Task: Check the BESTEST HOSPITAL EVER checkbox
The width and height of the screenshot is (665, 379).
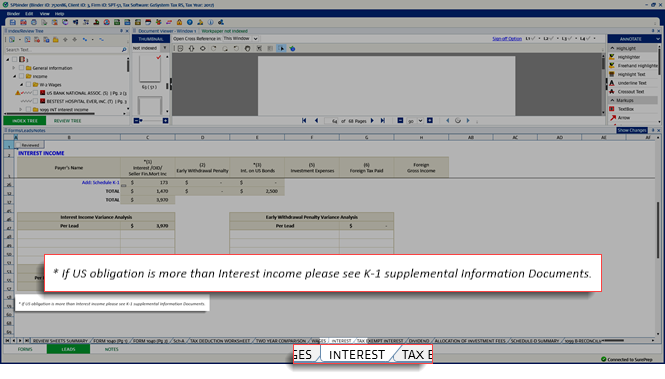Action: 36,101
